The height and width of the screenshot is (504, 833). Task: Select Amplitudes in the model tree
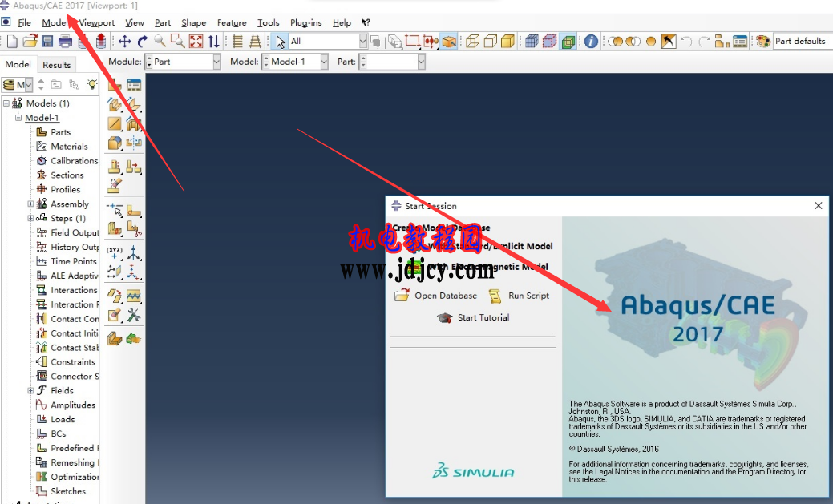(73, 405)
